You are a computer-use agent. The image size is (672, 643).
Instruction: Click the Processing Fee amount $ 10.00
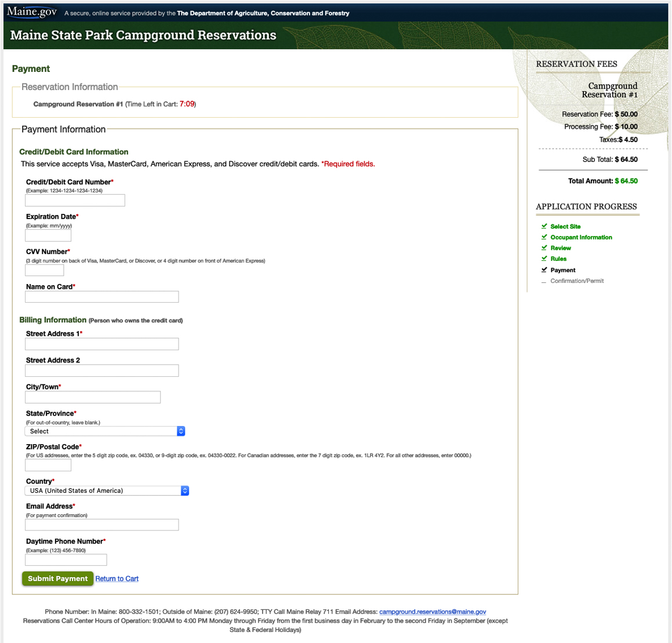[626, 126]
